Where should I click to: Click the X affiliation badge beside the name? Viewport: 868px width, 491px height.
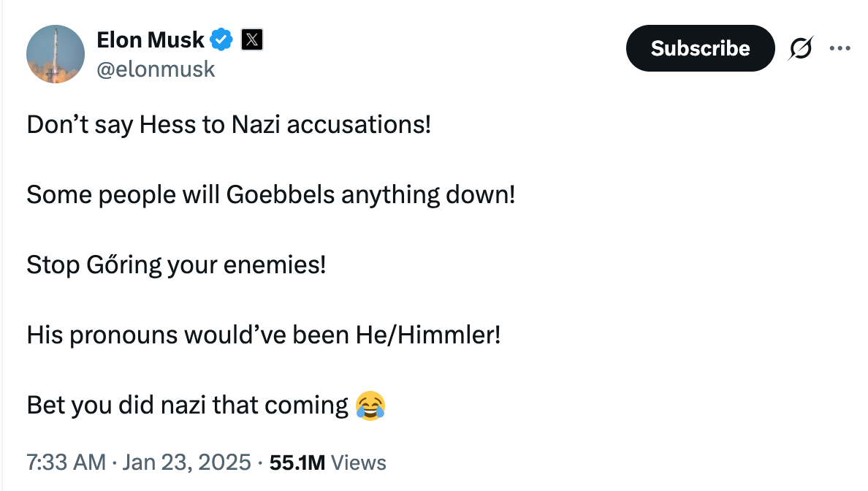(x=251, y=39)
